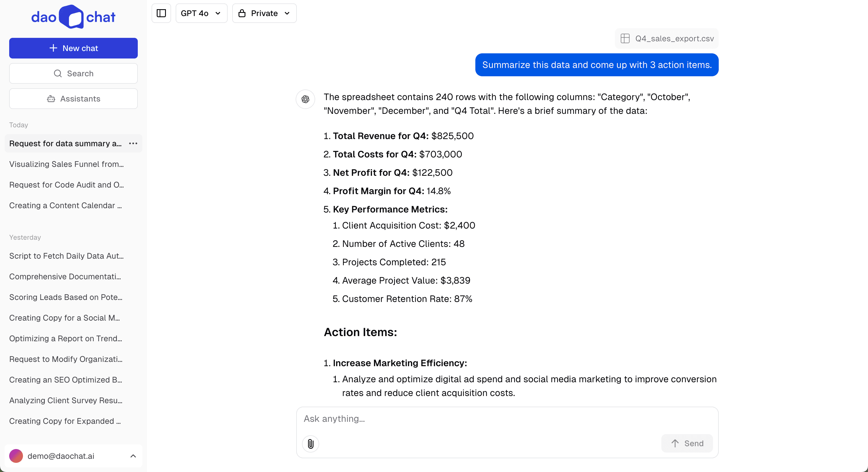The width and height of the screenshot is (868, 472).
Task: Click the Ask anything input field
Action: 472,419
